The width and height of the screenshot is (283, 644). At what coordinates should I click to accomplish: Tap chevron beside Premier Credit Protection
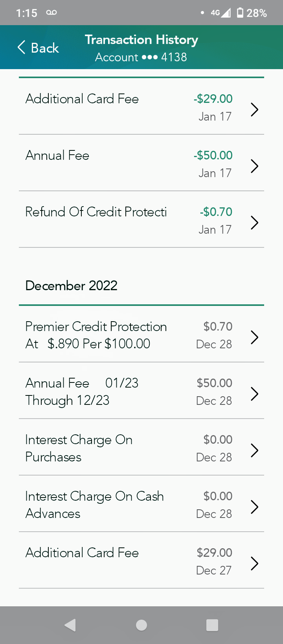[254, 337]
